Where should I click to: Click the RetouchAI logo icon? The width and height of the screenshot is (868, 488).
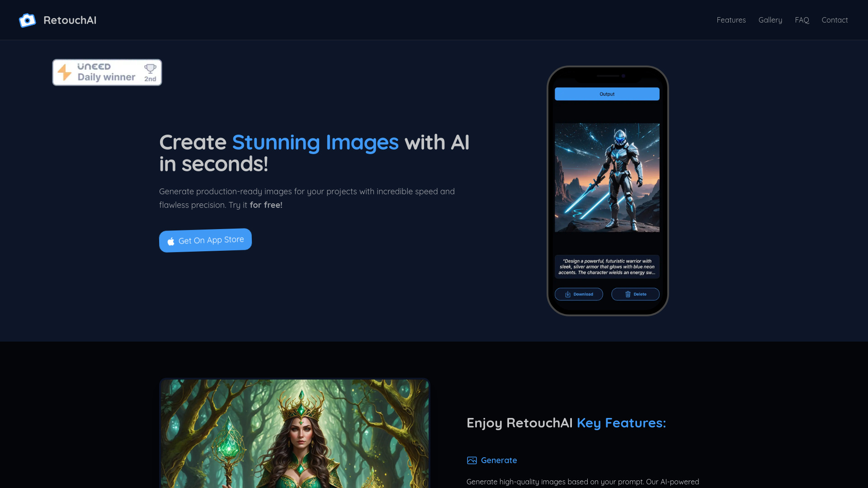(27, 20)
